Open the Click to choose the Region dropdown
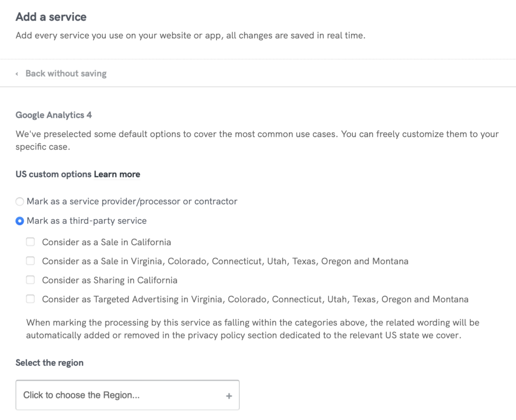Image resolution: width=516 pixels, height=420 pixels. (x=121, y=395)
